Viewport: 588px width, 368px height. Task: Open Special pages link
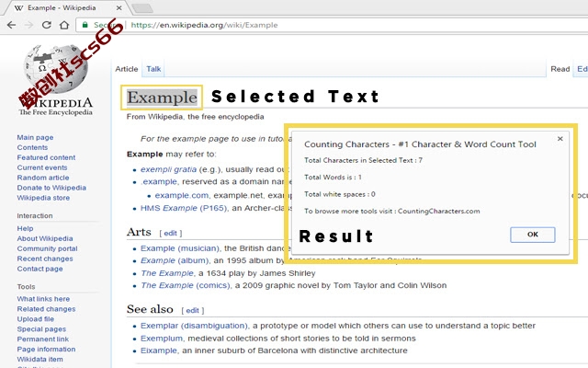pos(41,329)
